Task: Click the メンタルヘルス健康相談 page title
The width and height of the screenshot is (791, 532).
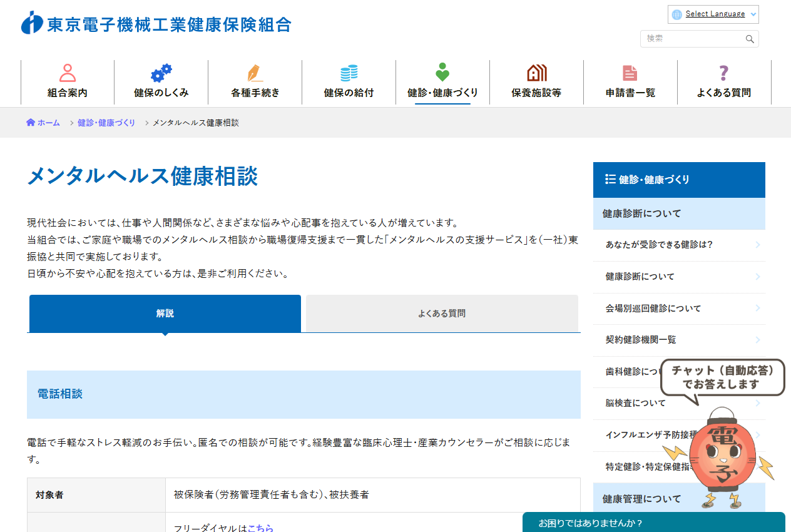Action: click(142, 176)
